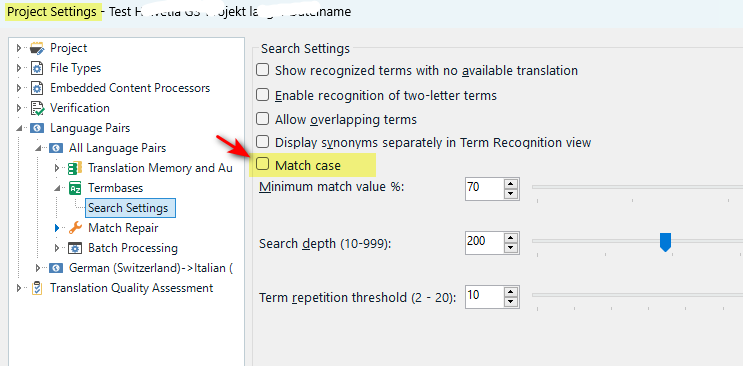
Task: Click the Project folder icon in the tree
Action: pyautogui.click(x=37, y=48)
